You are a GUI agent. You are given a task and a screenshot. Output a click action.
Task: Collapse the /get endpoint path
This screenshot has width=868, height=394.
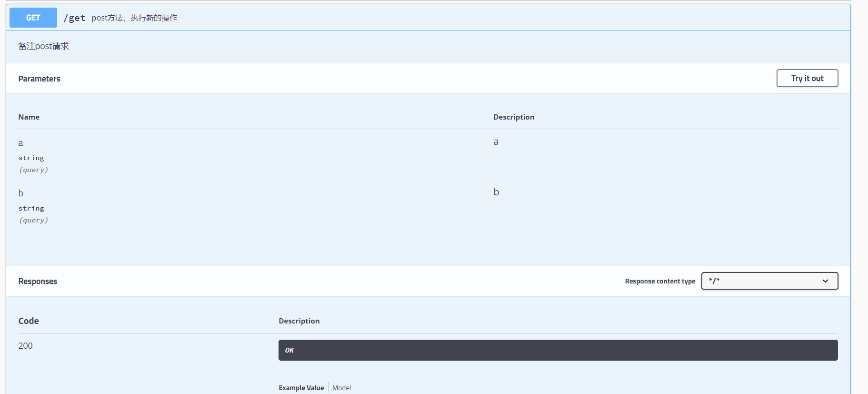(75, 18)
